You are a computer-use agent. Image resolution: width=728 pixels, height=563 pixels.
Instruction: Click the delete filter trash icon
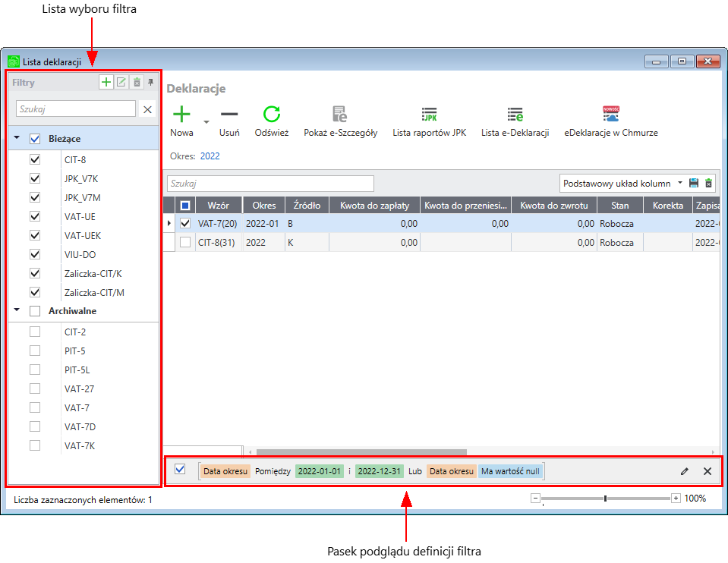click(x=137, y=82)
